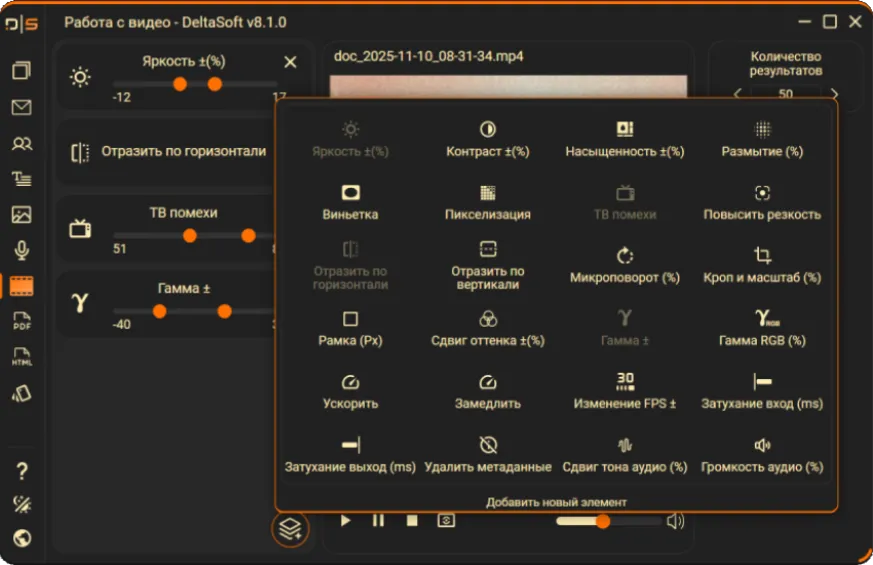Remove the Яркость ±(%) effect with X
This screenshot has width=873, height=565.
tap(290, 62)
